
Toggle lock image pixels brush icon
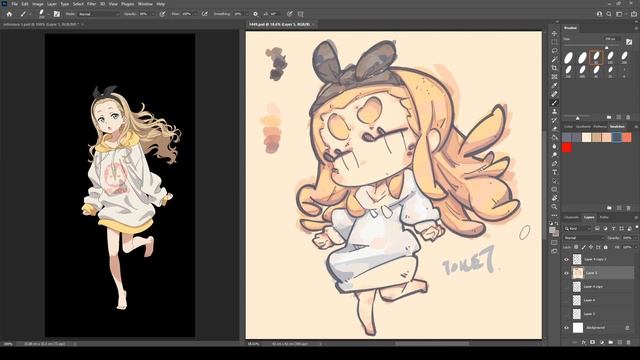(583, 247)
